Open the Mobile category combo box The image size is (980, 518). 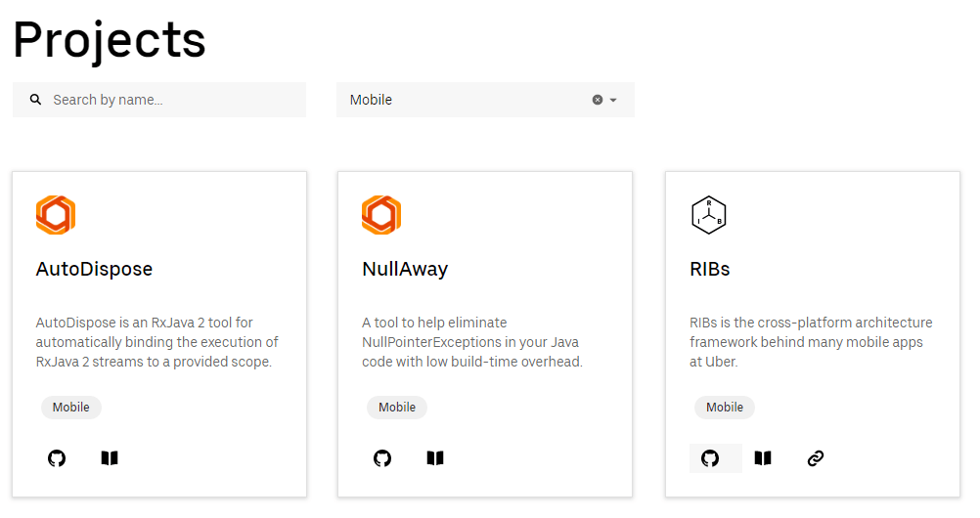(460, 100)
